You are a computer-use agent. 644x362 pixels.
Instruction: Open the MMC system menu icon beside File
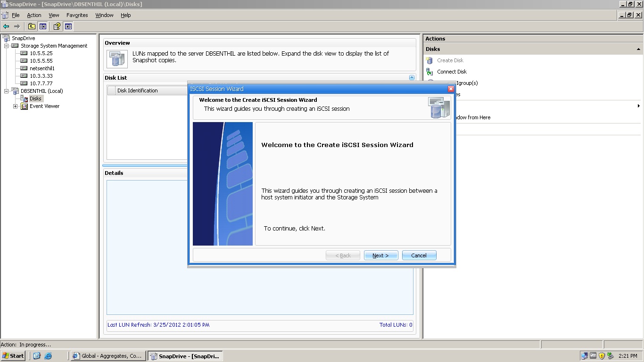pos(5,15)
